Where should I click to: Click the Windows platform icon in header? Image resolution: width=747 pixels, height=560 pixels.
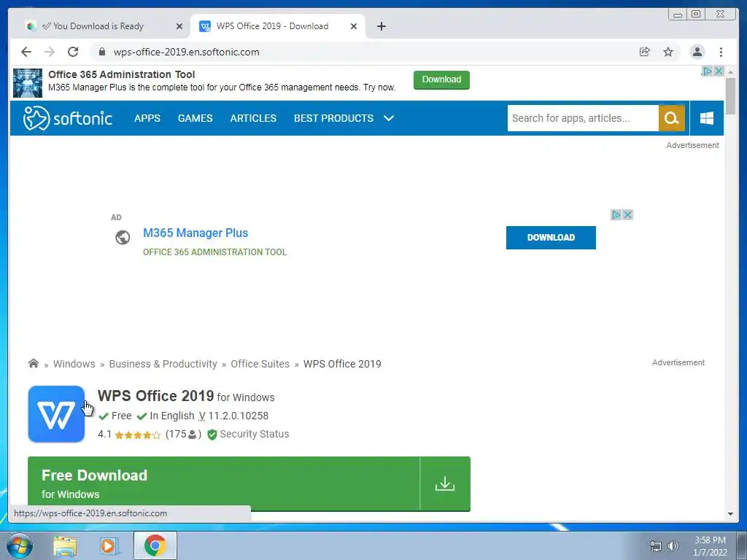coord(706,118)
